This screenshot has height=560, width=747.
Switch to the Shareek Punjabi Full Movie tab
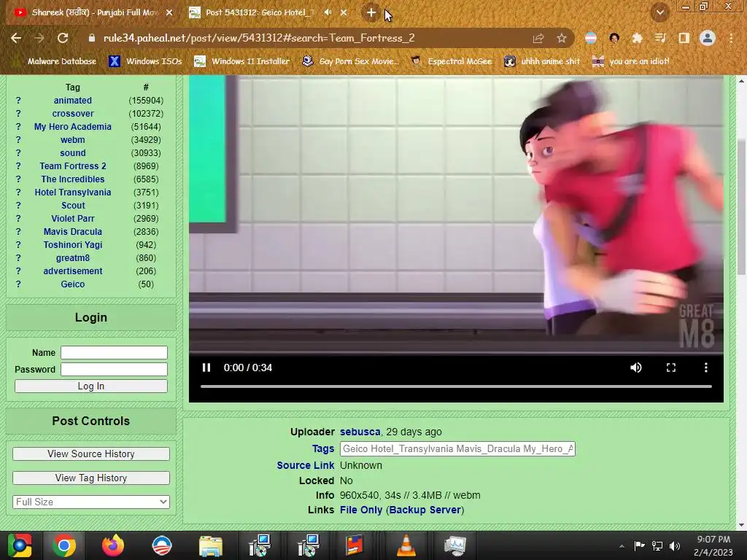tap(93, 12)
